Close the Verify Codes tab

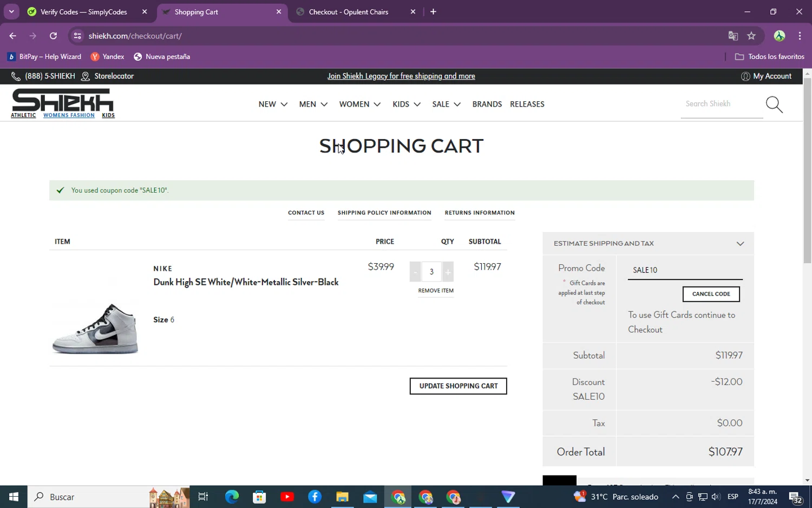pyautogui.click(x=145, y=11)
